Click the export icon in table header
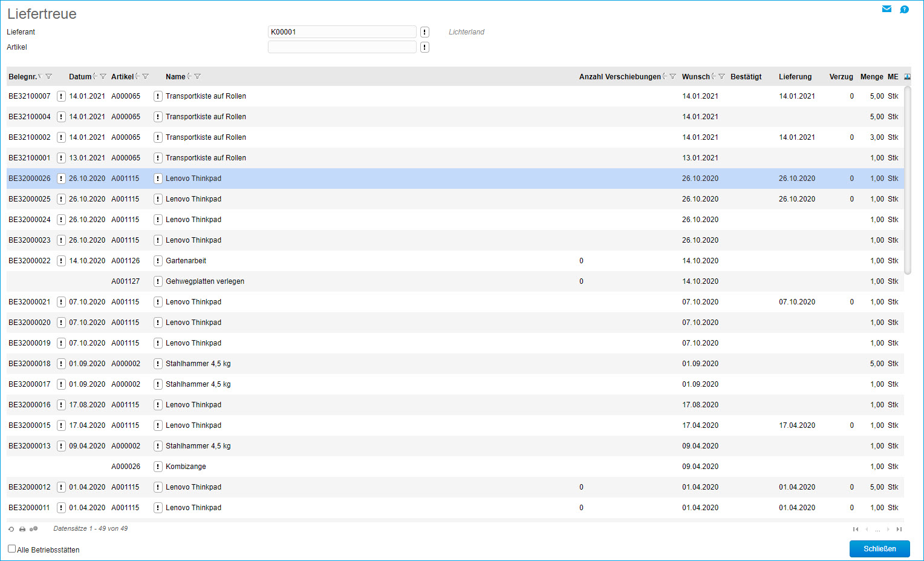924x561 pixels. pos(907,77)
